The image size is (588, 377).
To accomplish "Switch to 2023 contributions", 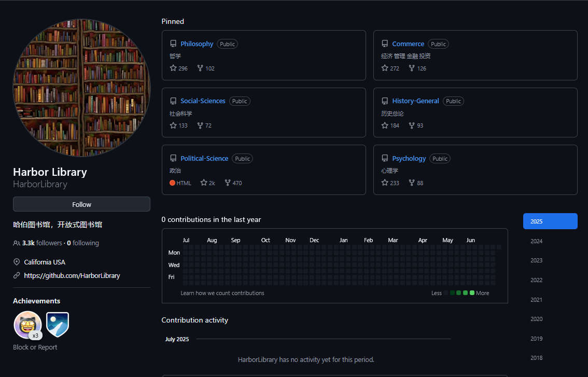I will click(536, 260).
